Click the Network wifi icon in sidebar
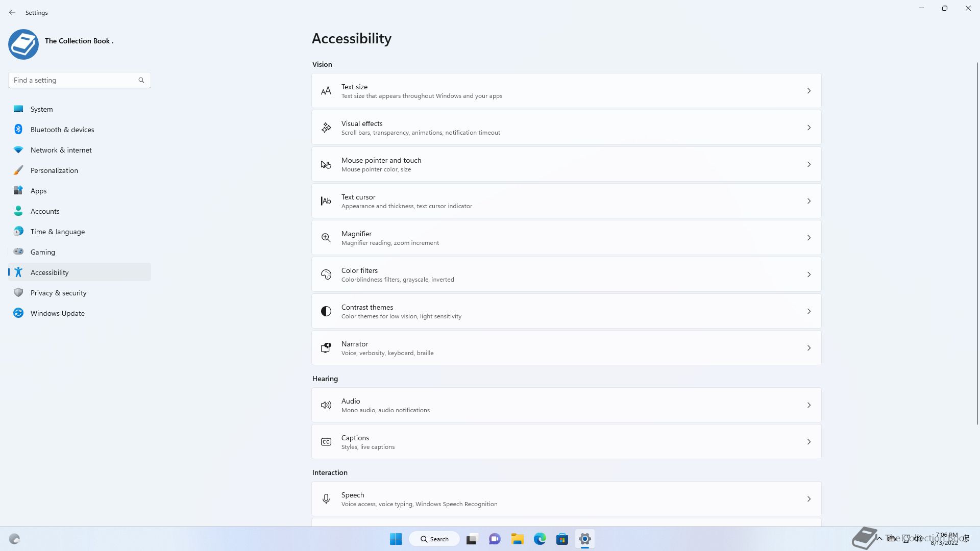The image size is (980, 551). pyautogui.click(x=18, y=149)
